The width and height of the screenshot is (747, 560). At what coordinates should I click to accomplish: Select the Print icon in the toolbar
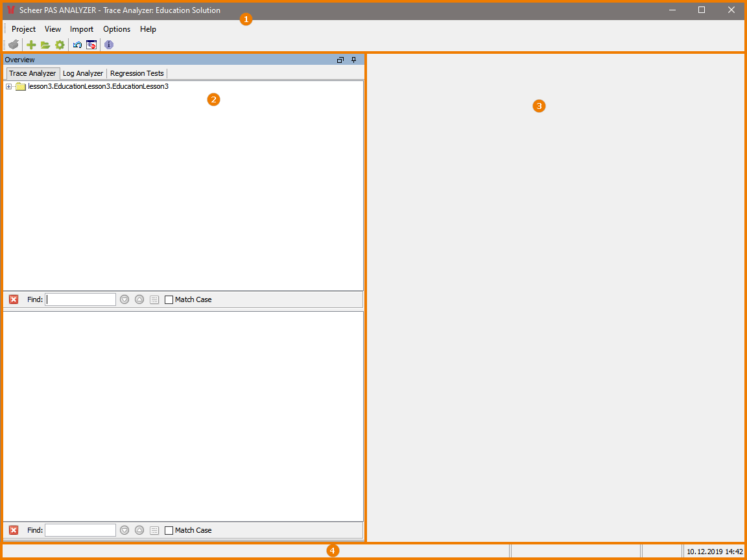coord(14,44)
